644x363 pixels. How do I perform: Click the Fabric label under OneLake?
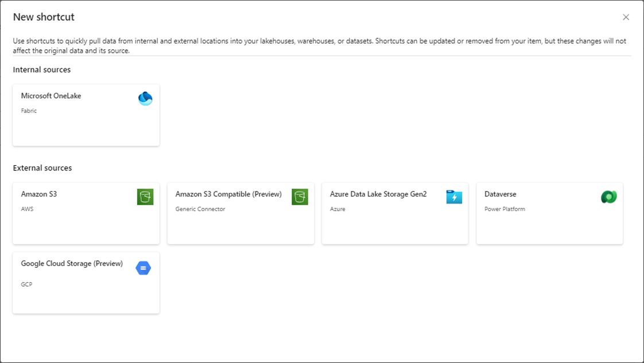click(x=29, y=111)
